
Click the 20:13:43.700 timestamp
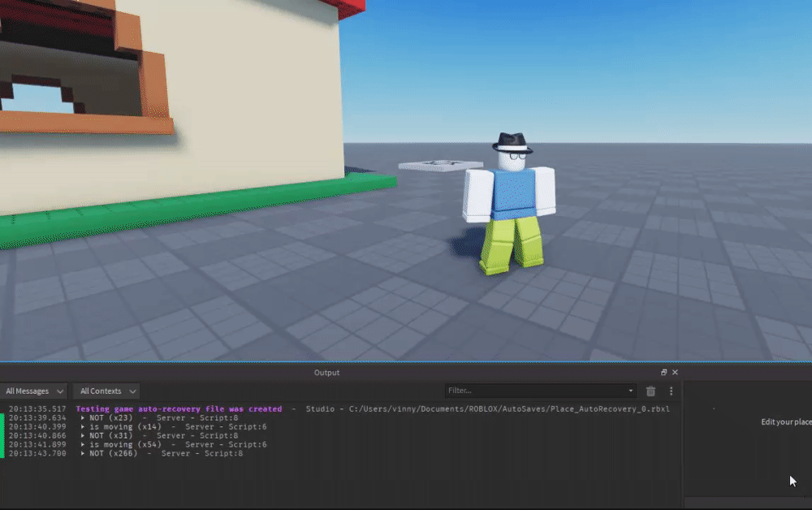click(x=37, y=453)
